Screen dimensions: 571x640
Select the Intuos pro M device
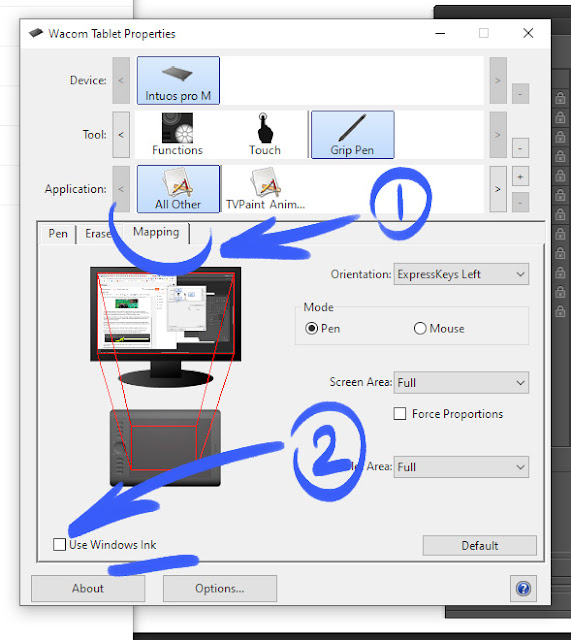[x=178, y=80]
